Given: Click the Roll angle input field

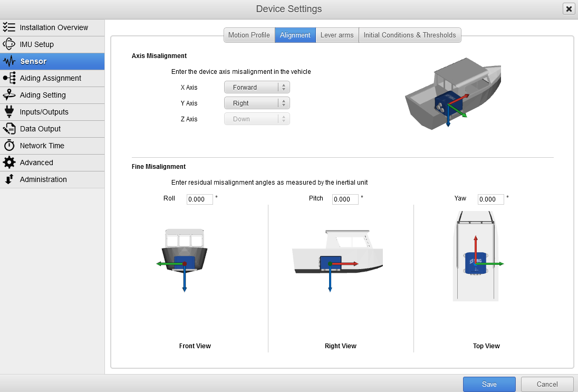Looking at the screenshot, I should 200,199.
